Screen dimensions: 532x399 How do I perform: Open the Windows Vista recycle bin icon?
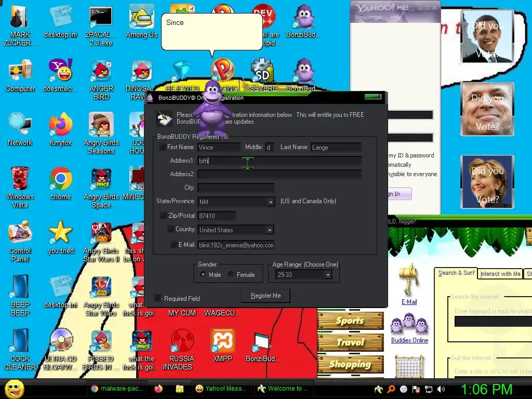click(x=20, y=187)
